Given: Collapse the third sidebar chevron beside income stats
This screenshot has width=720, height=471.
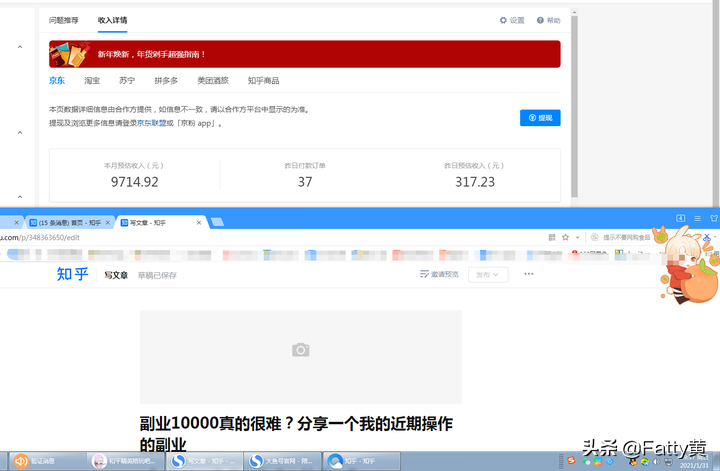Looking at the screenshot, I should click(x=20, y=197).
